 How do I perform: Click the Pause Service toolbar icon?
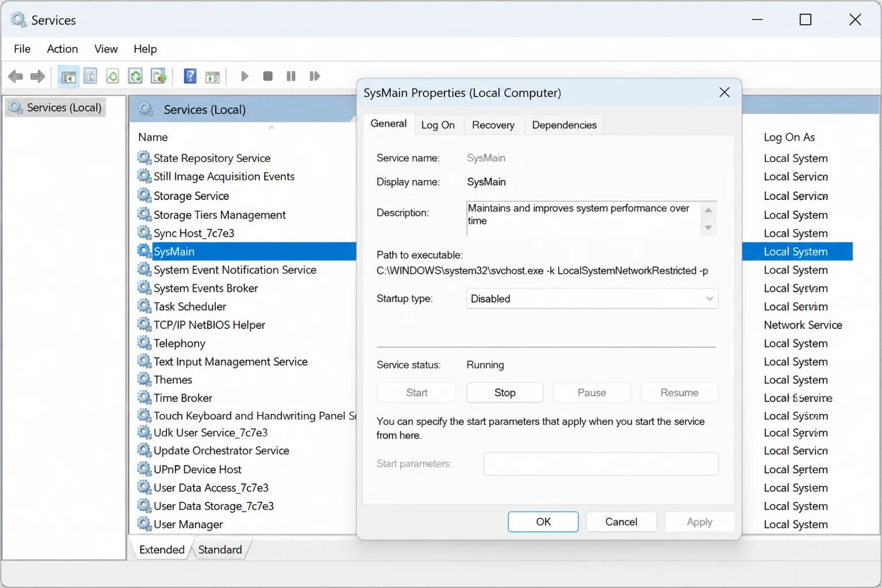[x=291, y=76]
